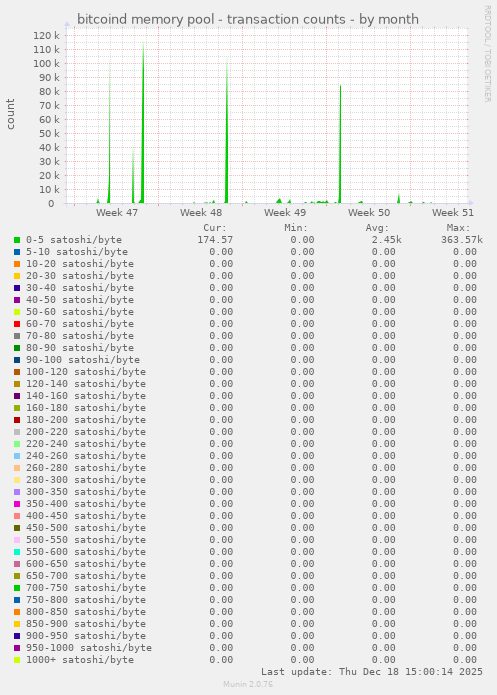Click the 'Week 48' x-axis label
The image size is (497, 695).
201,213
